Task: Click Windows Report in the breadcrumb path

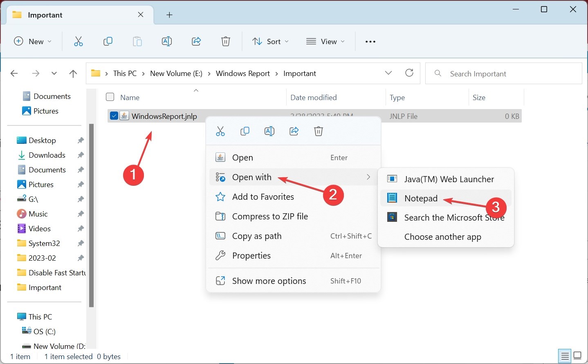Action: pyautogui.click(x=242, y=74)
